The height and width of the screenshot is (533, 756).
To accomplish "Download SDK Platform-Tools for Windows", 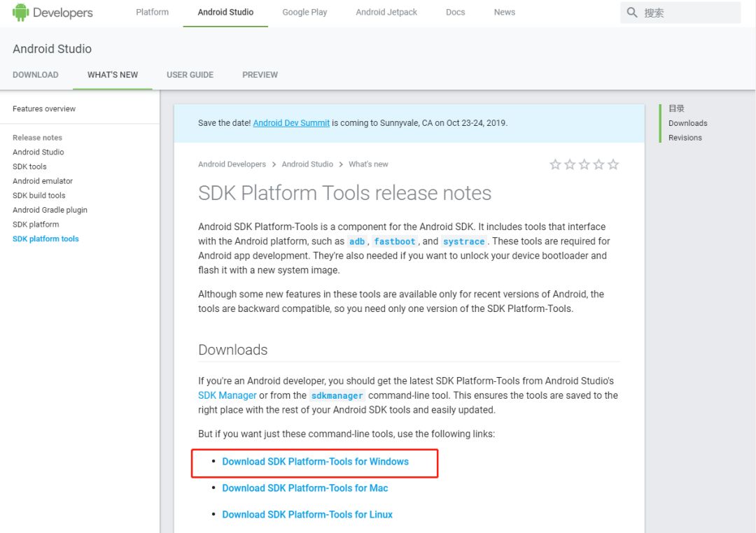I will (x=315, y=462).
